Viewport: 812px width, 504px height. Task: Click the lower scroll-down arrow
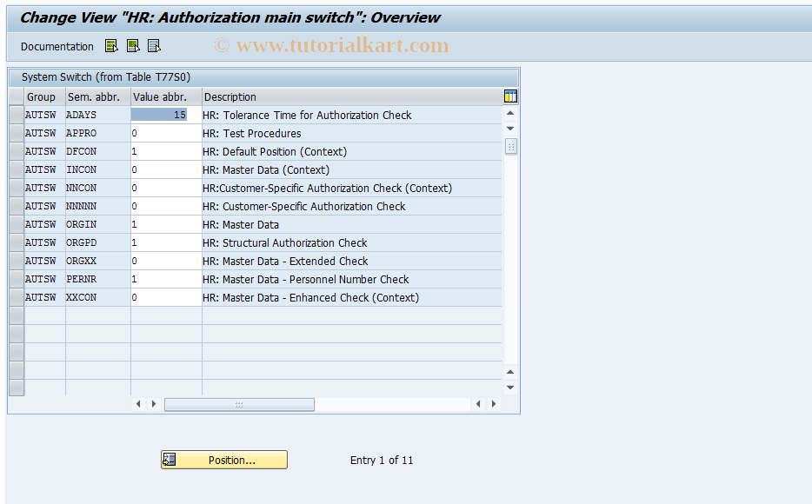pos(510,388)
